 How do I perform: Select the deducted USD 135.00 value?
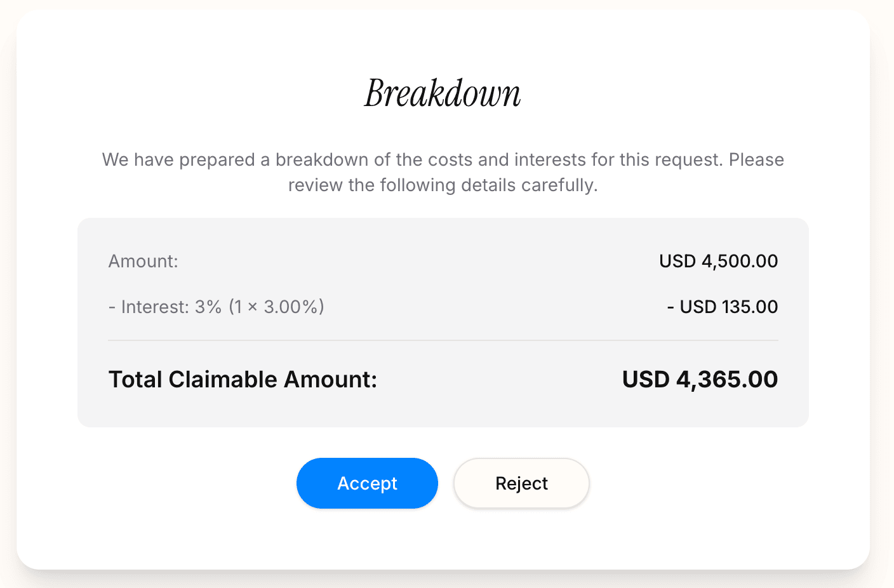click(723, 307)
